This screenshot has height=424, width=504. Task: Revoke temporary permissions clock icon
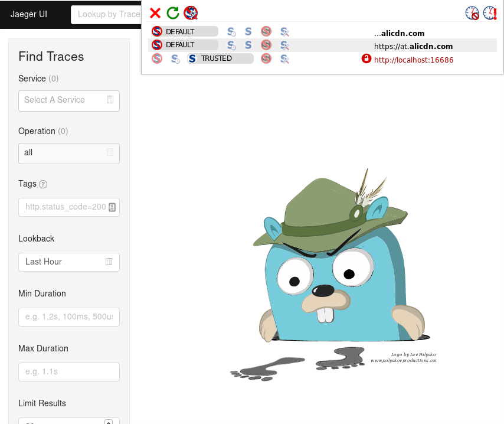472,13
